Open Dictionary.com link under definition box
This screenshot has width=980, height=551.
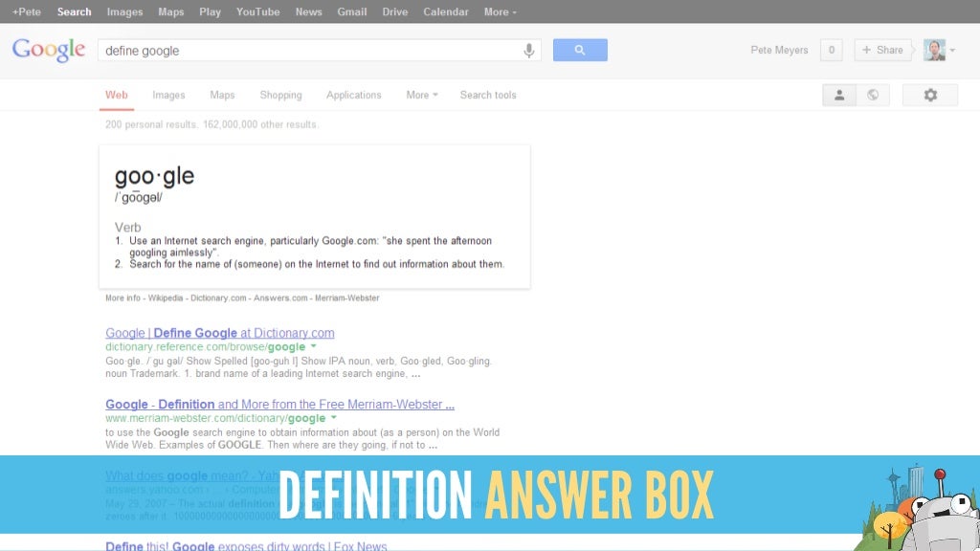[218, 298]
